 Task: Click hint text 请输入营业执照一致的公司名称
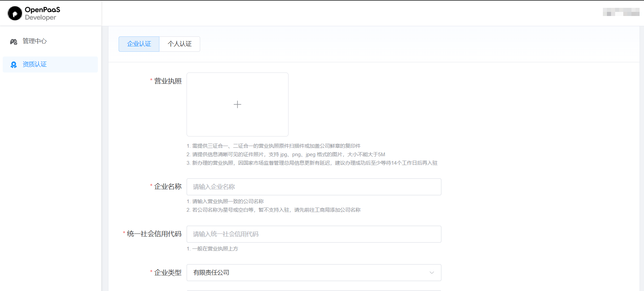click(225, 201)
